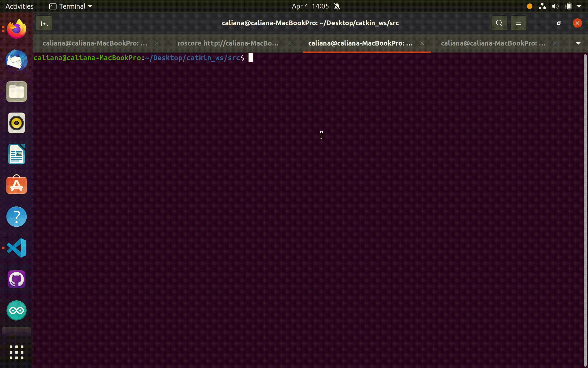Switch to the first caliana terminal tab

(95, 43)
